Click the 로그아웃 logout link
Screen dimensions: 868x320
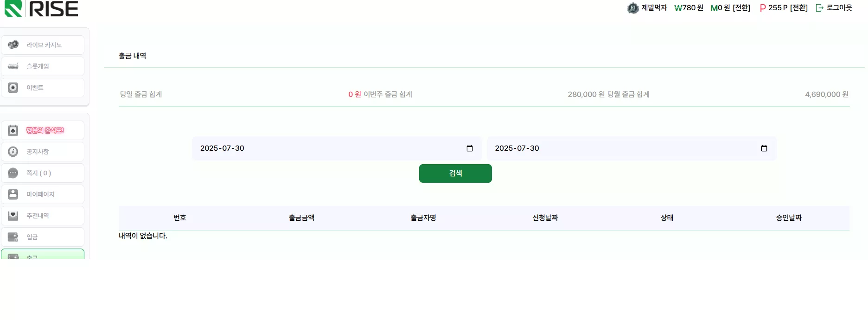(839, 8)
